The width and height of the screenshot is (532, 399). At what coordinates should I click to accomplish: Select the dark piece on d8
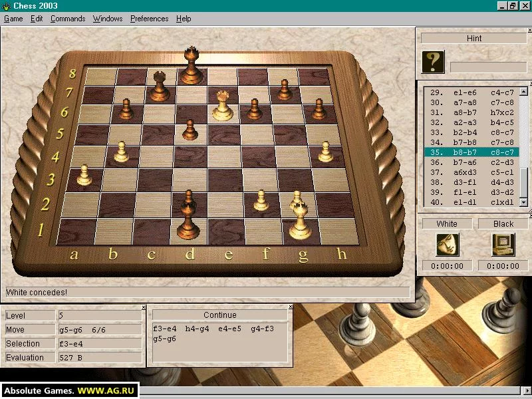pyautogui.click(x=192, y=65)
